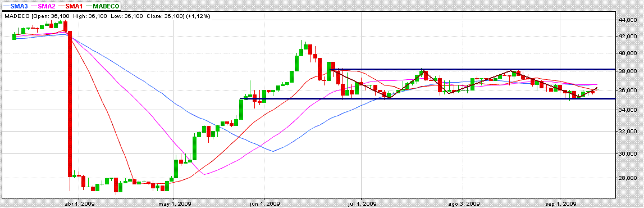The image size is (644, 208).
Task: Click the 'jul 1, 2009' date label
Action: (362, 204)
